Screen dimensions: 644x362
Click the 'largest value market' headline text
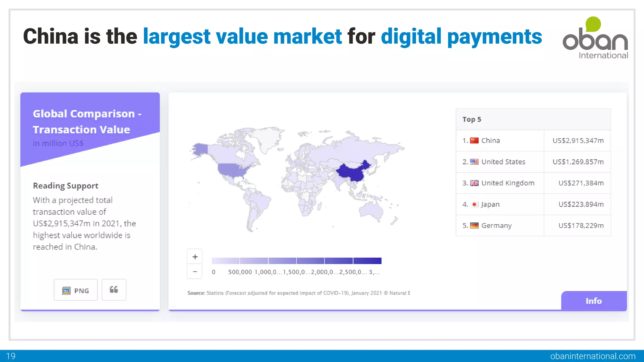click(x=242, y=36)
